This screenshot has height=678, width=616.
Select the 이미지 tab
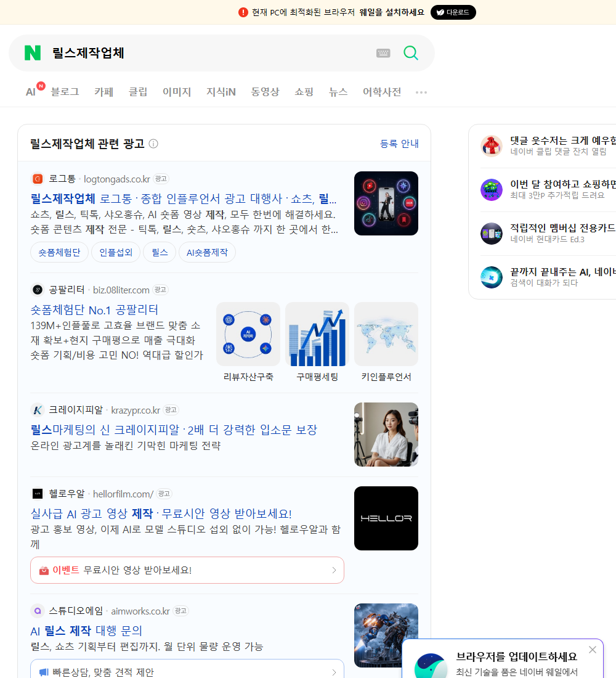(177, 92)
